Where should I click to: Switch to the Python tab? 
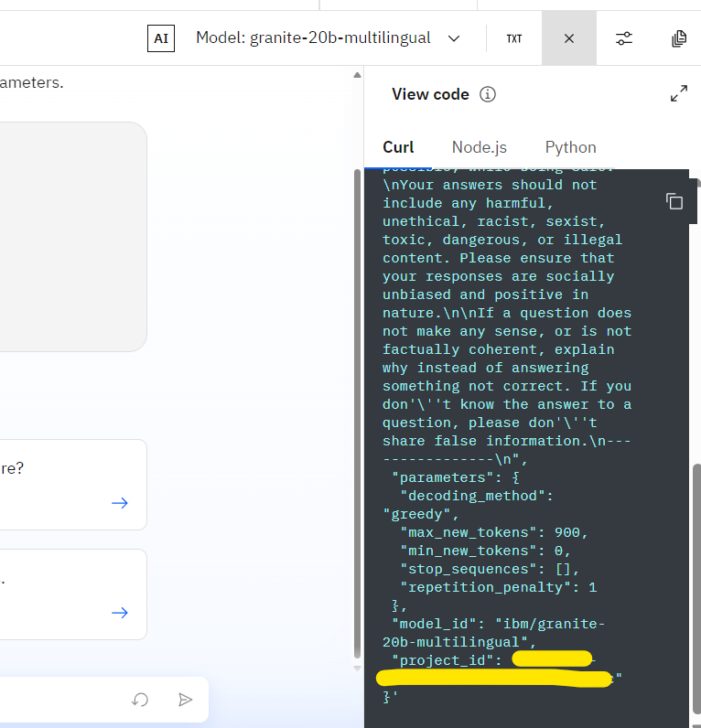click(x=570, y=147)
